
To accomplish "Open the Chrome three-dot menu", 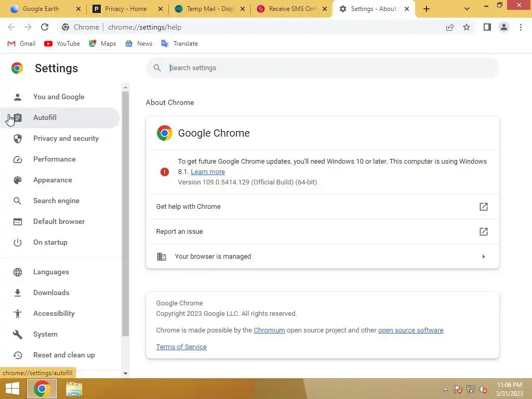I will [x=521, y=27].
